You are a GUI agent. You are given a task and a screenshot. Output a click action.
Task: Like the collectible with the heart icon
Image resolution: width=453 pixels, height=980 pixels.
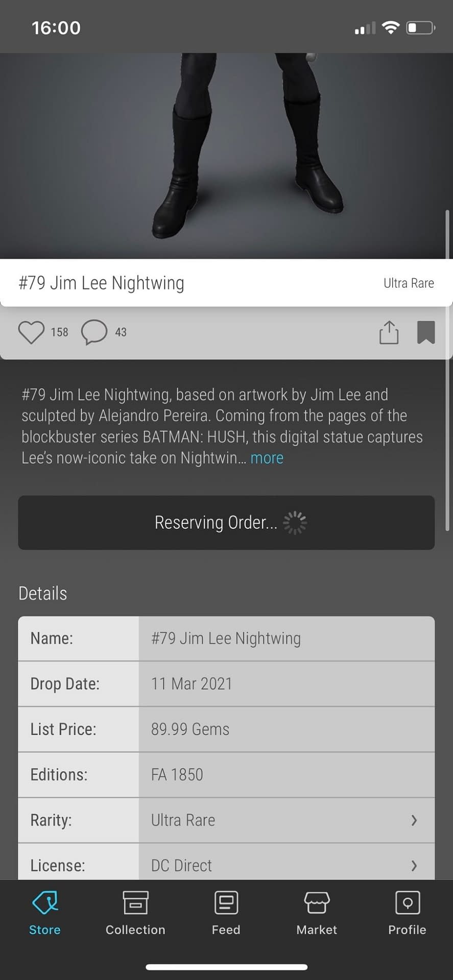(x=31, y=332)
